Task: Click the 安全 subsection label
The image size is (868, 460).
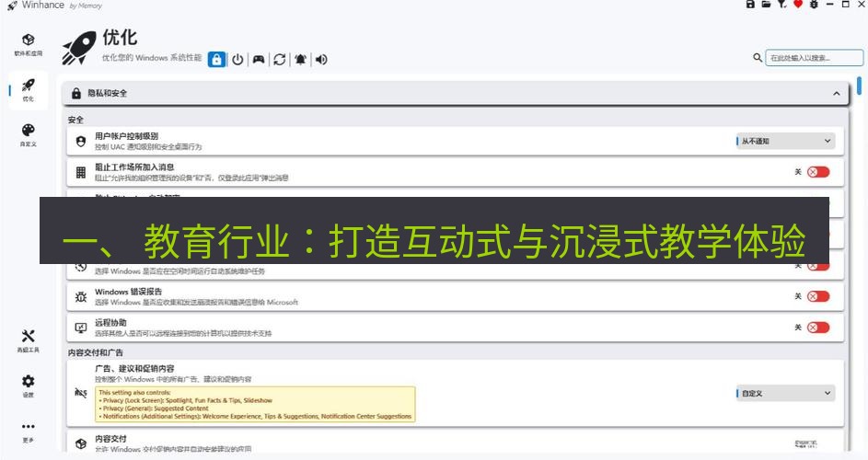Action: tap(75, 120)
